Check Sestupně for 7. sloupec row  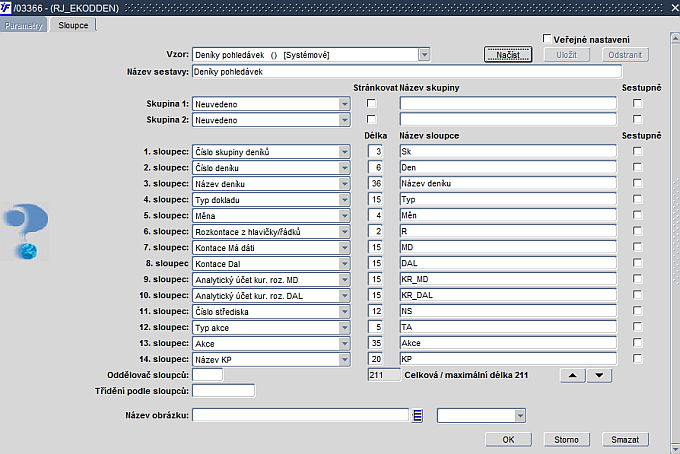[637, 247]
